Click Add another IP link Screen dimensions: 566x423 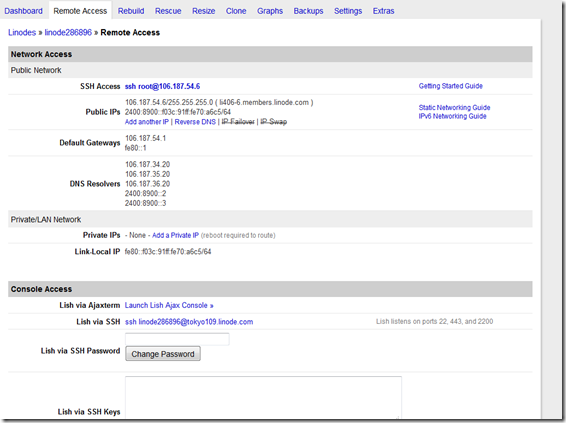(147, 122)
